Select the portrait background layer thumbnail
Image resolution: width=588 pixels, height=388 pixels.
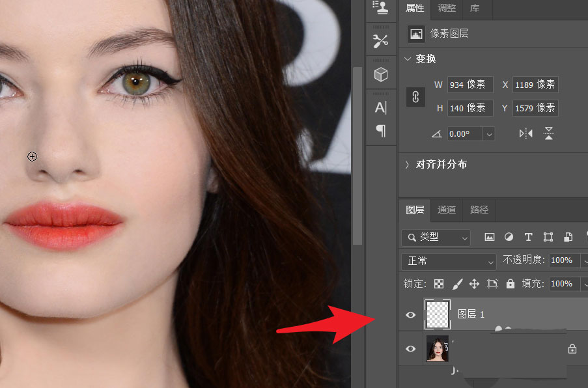coord(437,348)
